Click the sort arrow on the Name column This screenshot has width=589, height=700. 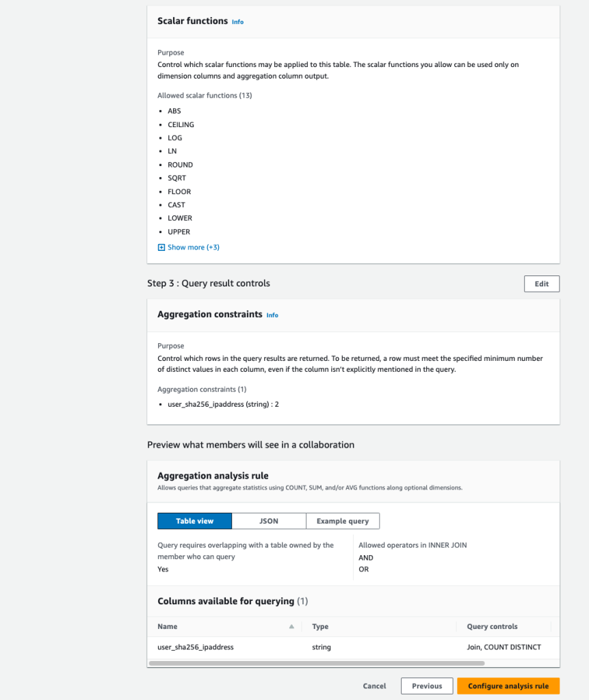[x=291, y=625]
